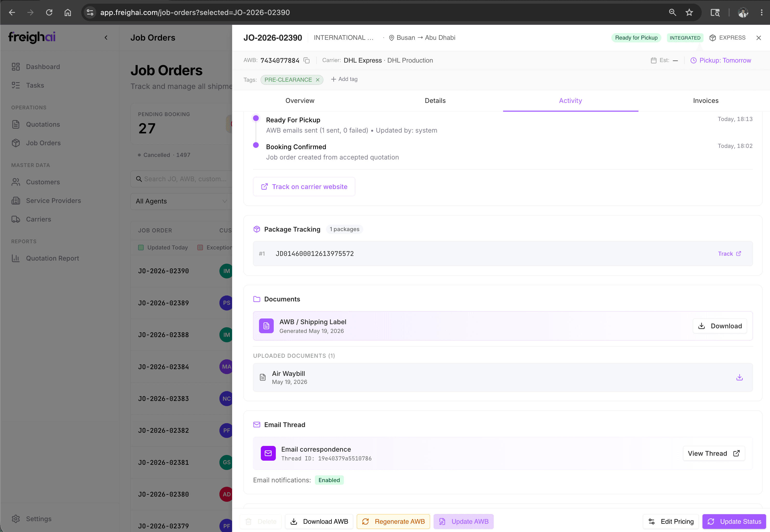
Task: Click the Download AWB button
Action: 319,521
